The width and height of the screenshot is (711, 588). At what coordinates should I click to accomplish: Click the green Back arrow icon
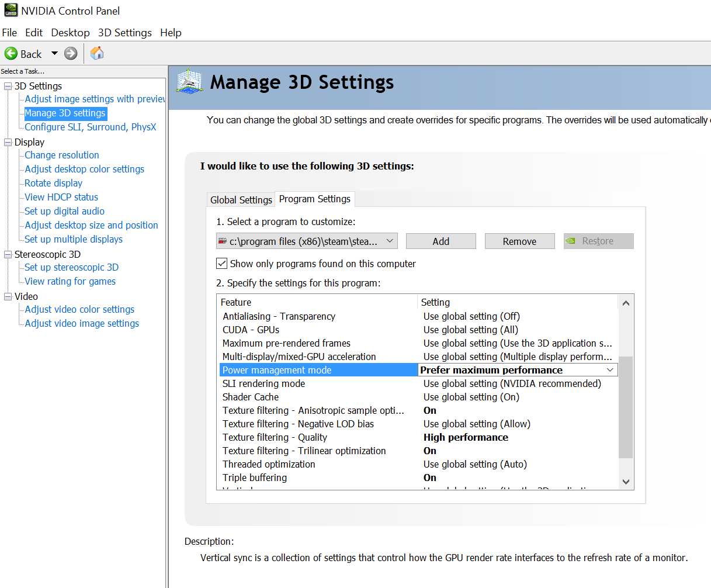pos(11,54)
